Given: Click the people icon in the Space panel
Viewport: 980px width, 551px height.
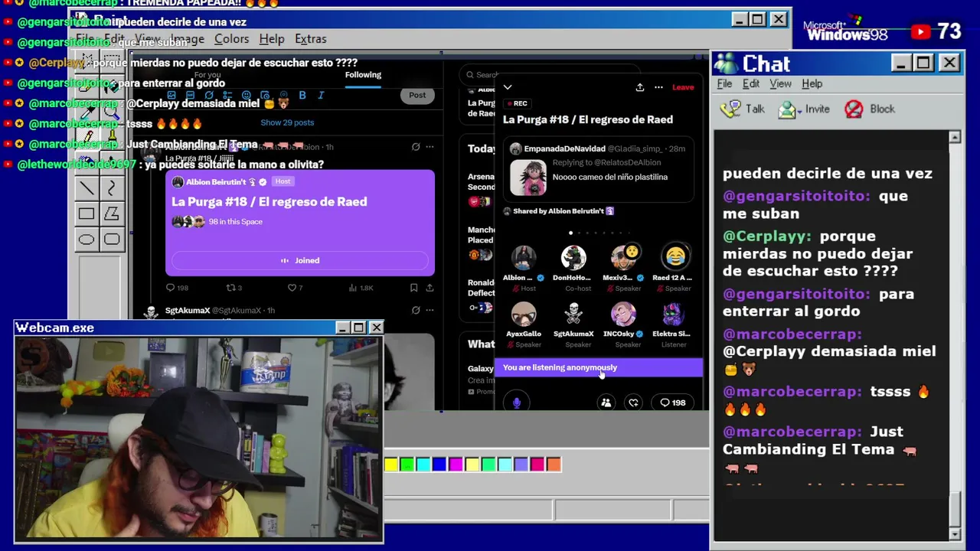Looking at the screenshot, I should pyautogui.click(x=606, y=403).
